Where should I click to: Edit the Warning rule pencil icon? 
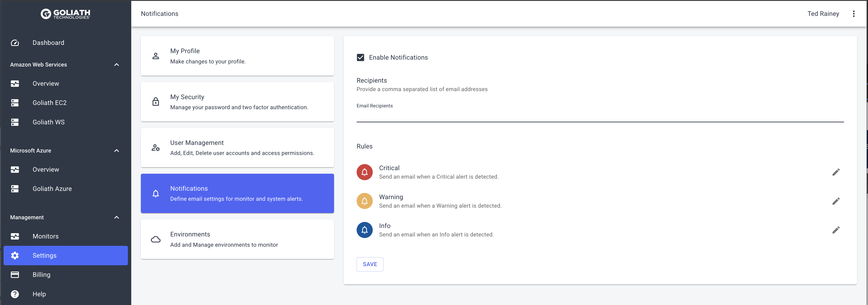(x=836, y=201)
